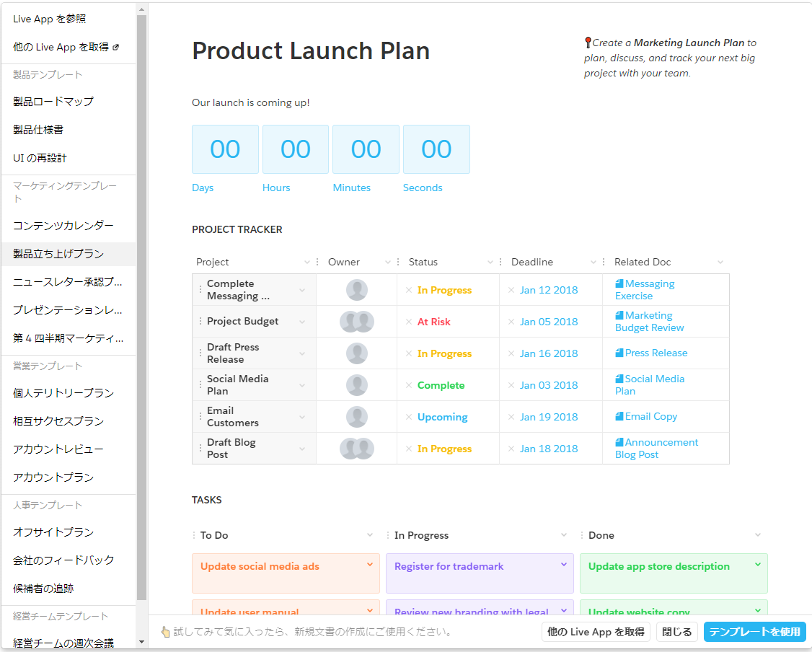
Task: Open the In Progress task column dropdown
Action: point(564,535)
